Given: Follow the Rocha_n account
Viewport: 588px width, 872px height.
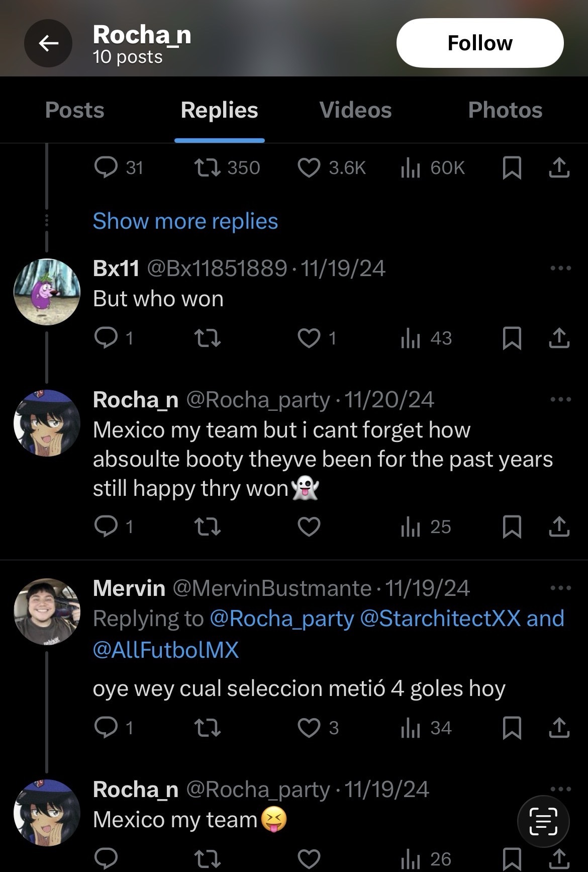Looking at the screenshot, I should pos(479,43).
